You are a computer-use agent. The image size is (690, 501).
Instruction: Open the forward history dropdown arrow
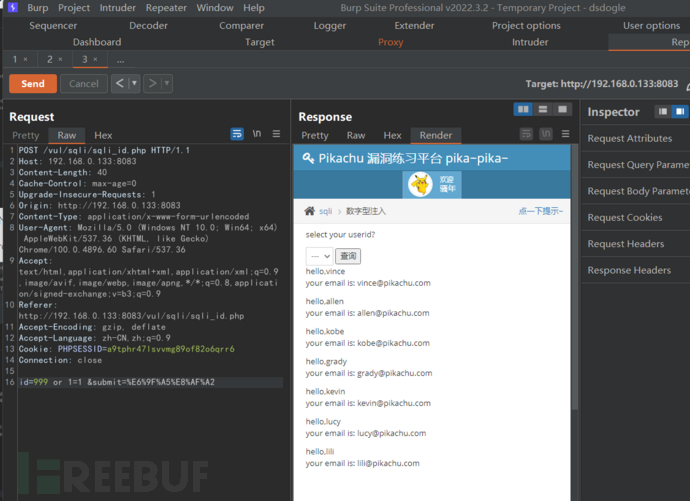167,83
